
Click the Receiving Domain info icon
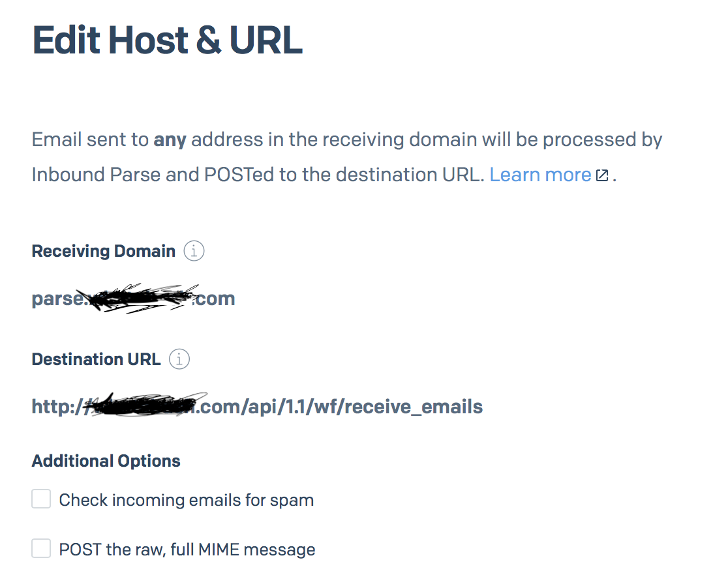[x=194, y=251]
